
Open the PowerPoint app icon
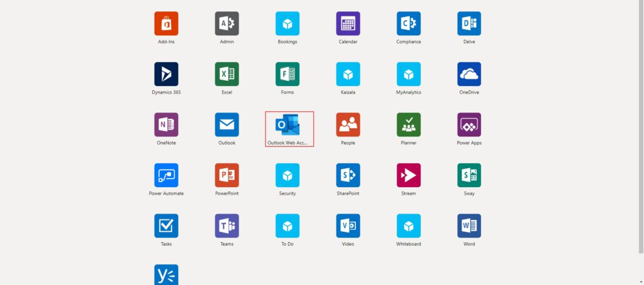pyautogui.click(x=227, y=175)
